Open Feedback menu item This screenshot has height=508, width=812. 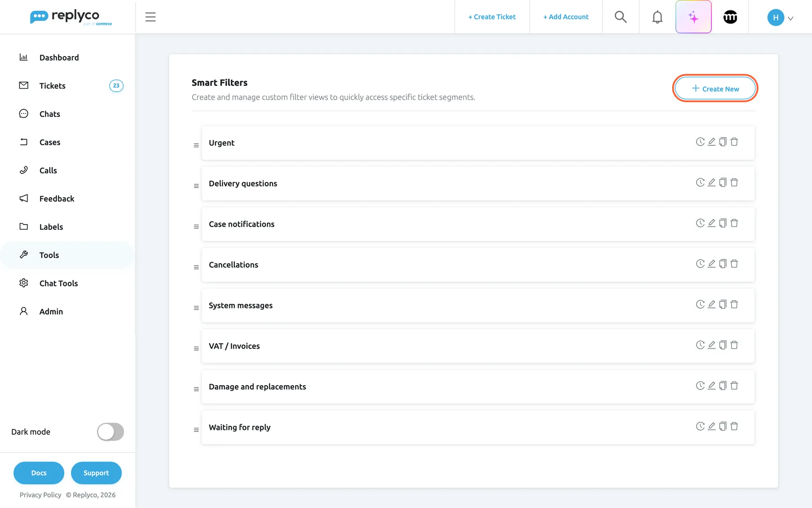(68, 199)
